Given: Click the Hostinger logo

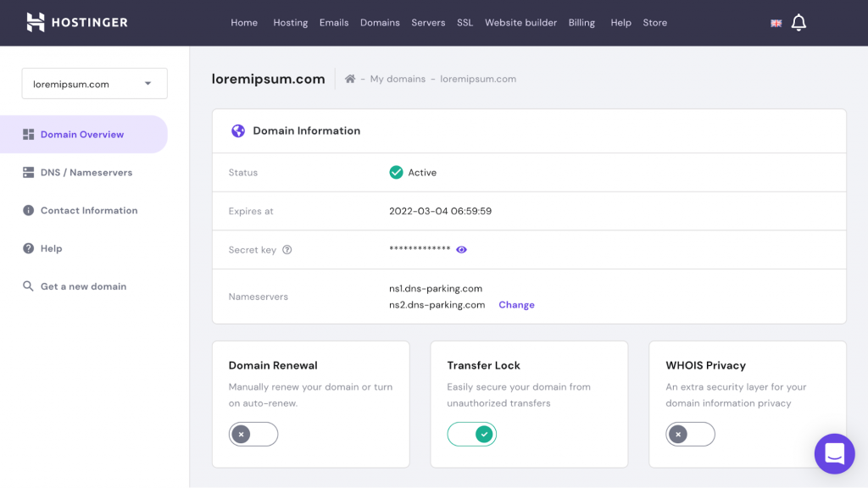Looking at the screenshot, I should coord(76,23).
